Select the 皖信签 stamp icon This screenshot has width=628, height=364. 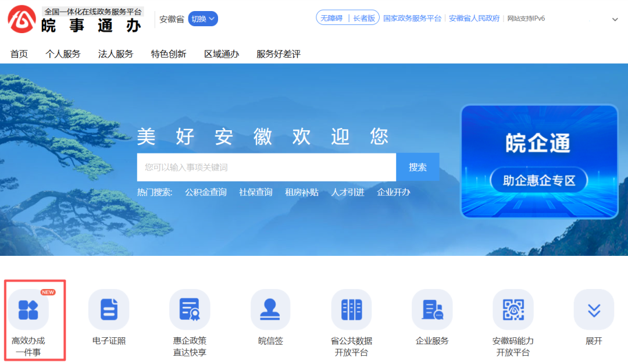point(270,309)
